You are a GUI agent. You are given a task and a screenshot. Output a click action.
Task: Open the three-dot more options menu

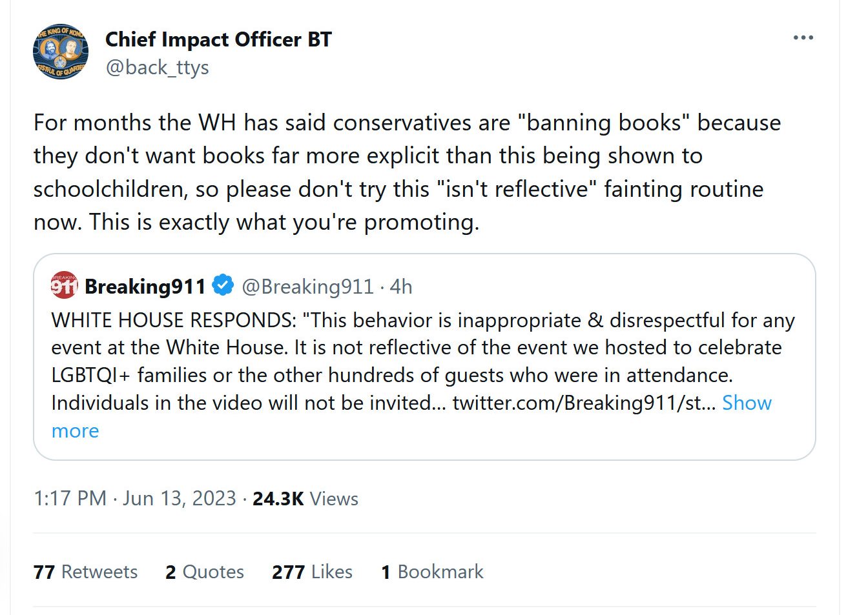click(x=803, y=38)
